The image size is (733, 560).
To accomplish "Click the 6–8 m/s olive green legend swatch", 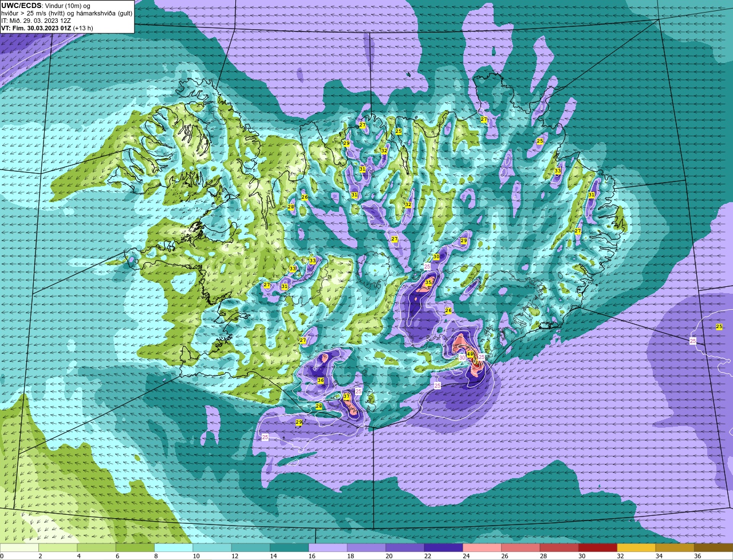I will click(135, 547).
